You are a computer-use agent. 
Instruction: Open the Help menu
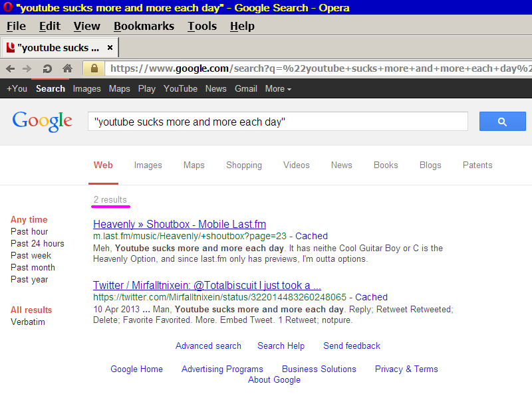point(242,26)
